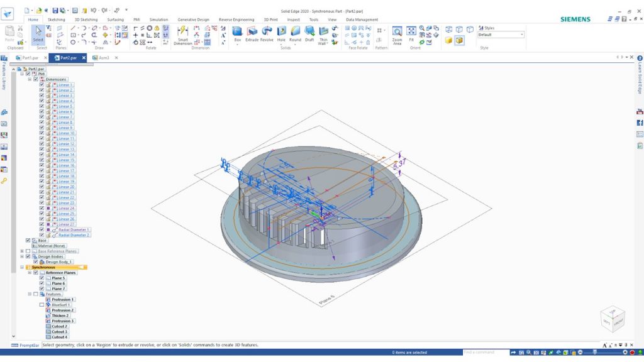Screen dimensions: 644x362
Task: Activate the Zoom Area tool
Action: [397, 34]
